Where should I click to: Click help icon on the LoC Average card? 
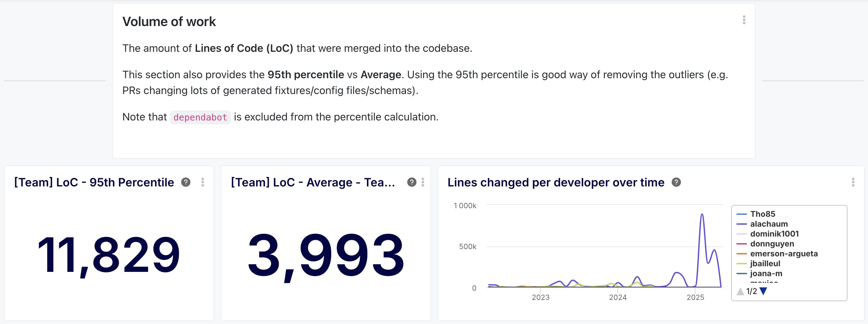coord(412,182)
